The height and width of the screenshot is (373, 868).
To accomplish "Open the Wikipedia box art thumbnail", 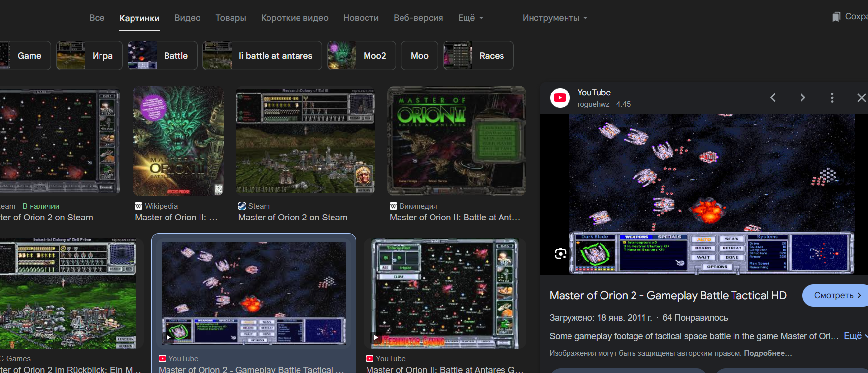I will (x=178, y=141).
